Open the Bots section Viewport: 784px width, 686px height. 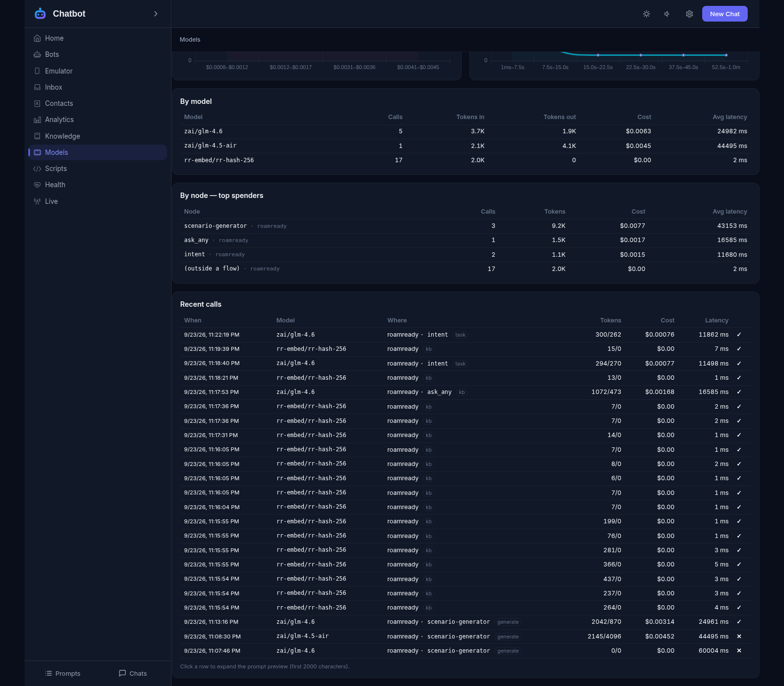click(x=98, y=54)
